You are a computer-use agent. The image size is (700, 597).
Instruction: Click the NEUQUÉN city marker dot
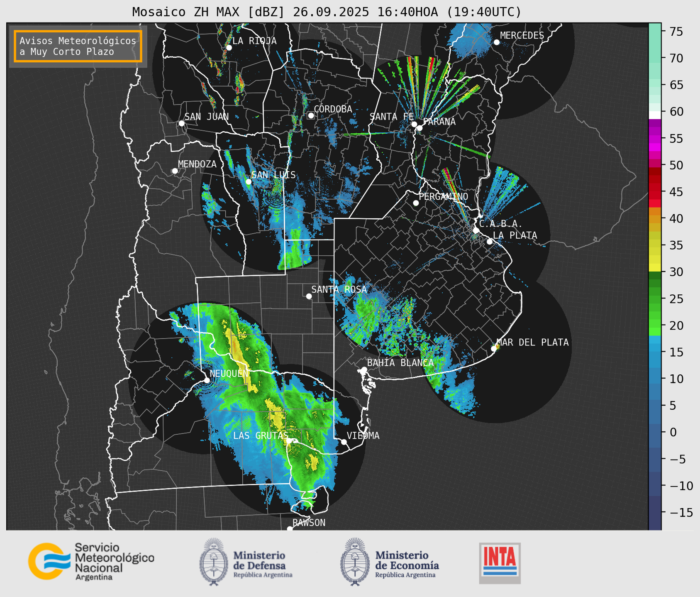[207, 380]
